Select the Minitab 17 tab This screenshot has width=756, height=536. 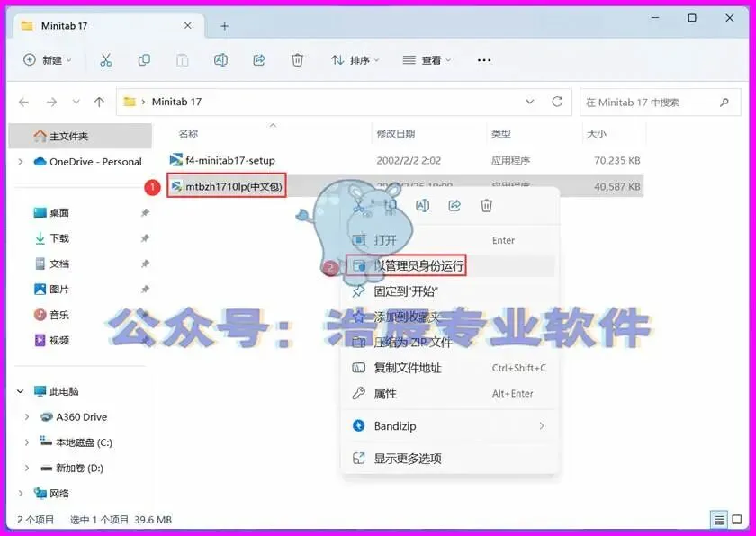coord(109,25)
